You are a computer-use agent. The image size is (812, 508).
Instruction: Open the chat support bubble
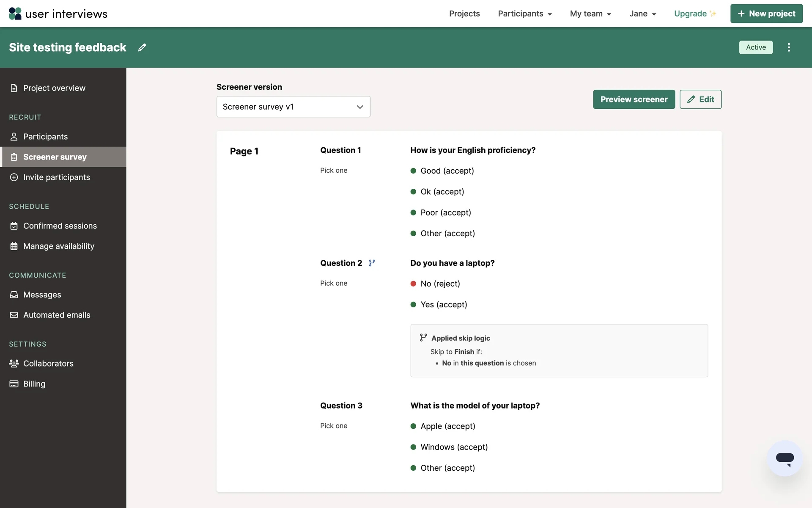(785, 458)
